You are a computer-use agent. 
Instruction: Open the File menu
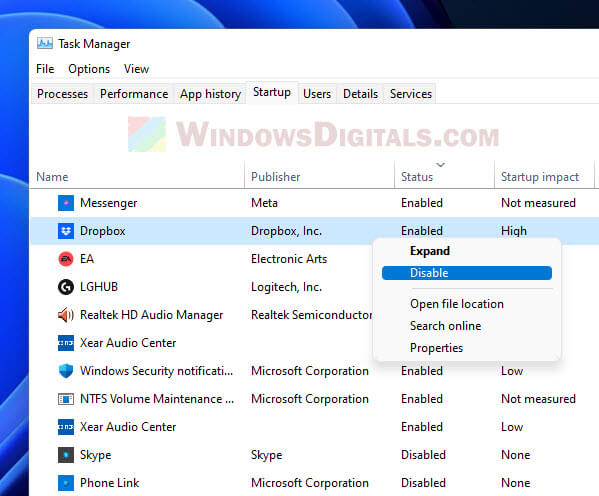(45, 69)
